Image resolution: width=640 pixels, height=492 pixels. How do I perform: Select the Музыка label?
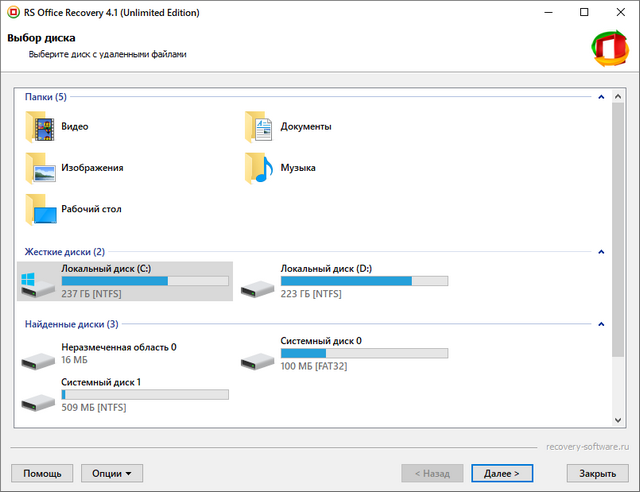(298, 168)
